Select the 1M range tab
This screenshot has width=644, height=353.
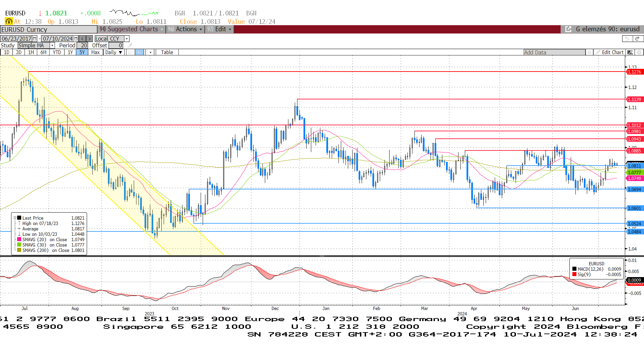(31, 52)
